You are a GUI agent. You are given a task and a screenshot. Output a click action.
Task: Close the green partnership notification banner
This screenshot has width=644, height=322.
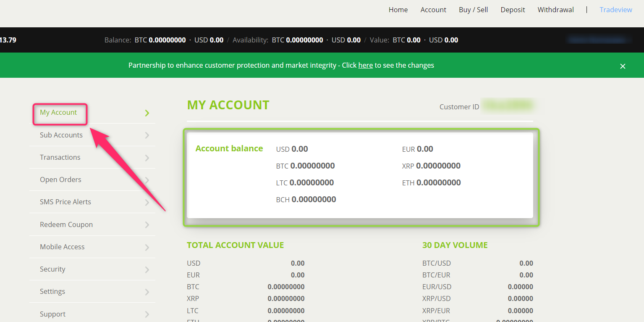[x=623, y=66]
